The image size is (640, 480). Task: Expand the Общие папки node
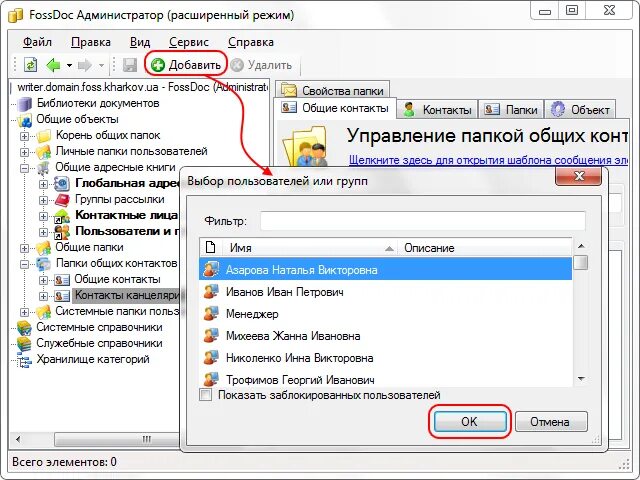click(24, 248)
